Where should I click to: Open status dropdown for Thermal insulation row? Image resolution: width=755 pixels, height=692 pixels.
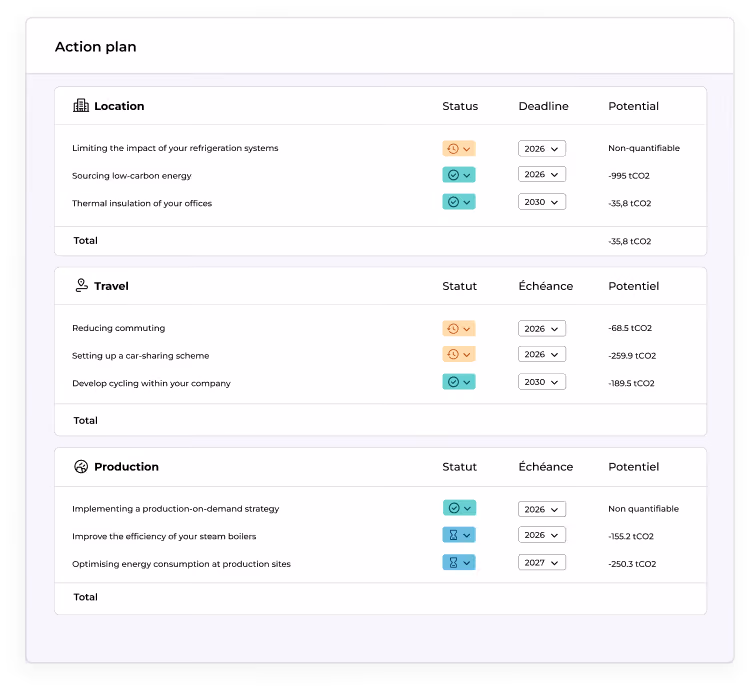coord(459,202)
